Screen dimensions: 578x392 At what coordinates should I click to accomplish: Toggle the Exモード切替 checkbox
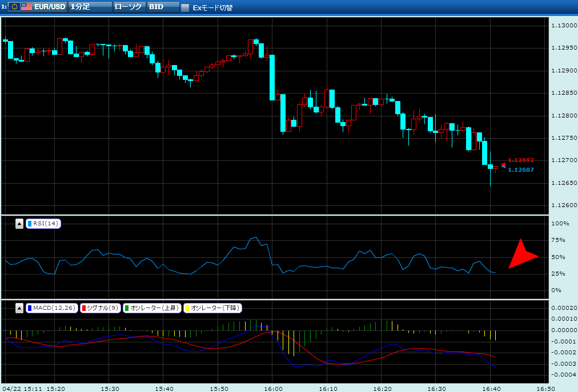[185, 7]
